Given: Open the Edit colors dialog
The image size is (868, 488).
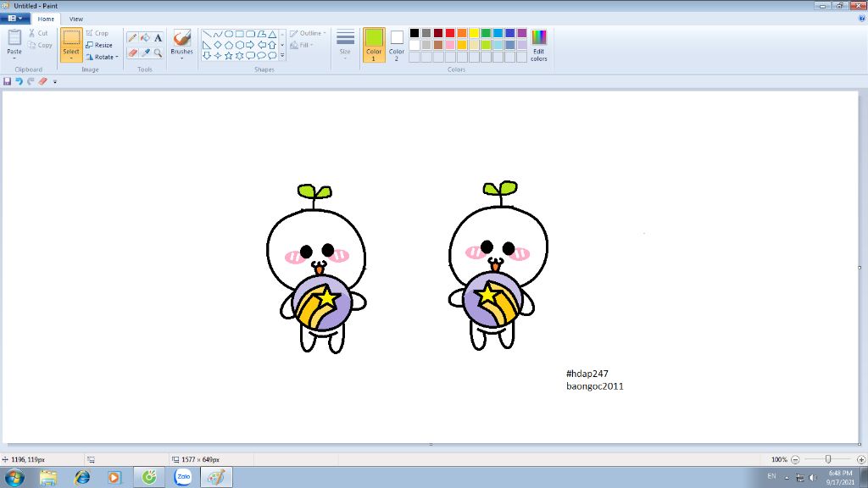Looking at the screenshot, I should [x=538, y=45].
